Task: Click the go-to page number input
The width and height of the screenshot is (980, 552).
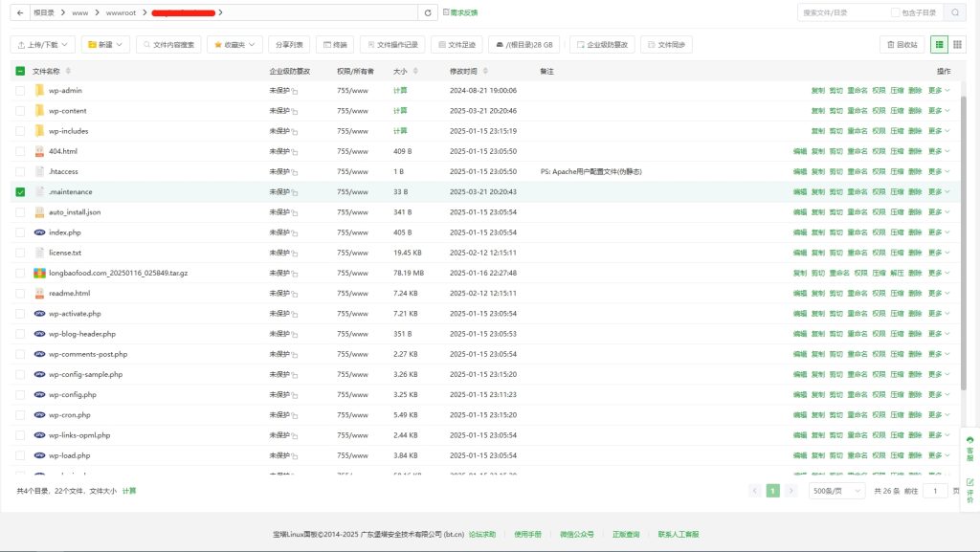Action: point(935,491)
